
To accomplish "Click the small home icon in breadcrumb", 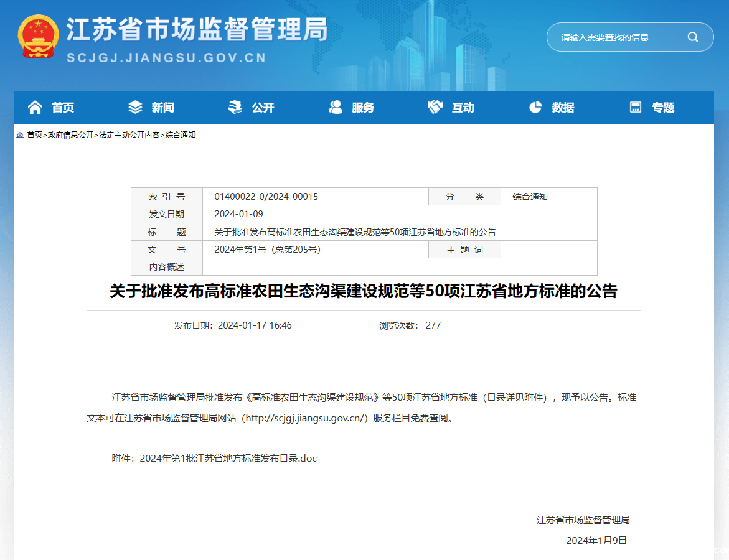I will [20, 135].
